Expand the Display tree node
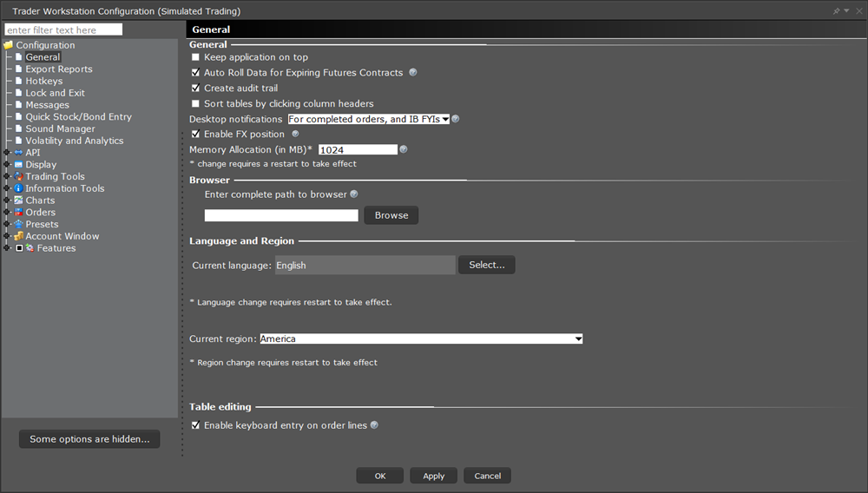This screenshot has width=868, height=493. coord(7,164)
